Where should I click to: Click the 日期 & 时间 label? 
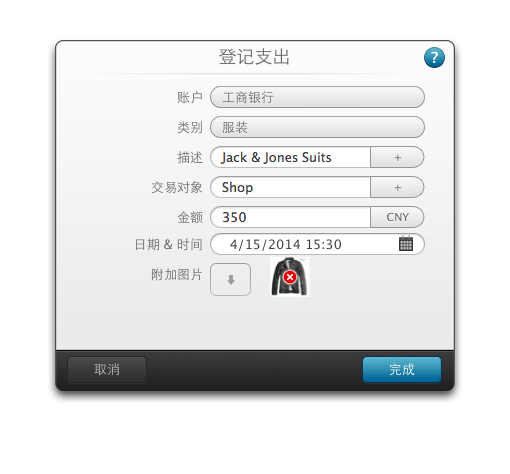[168, 244]
